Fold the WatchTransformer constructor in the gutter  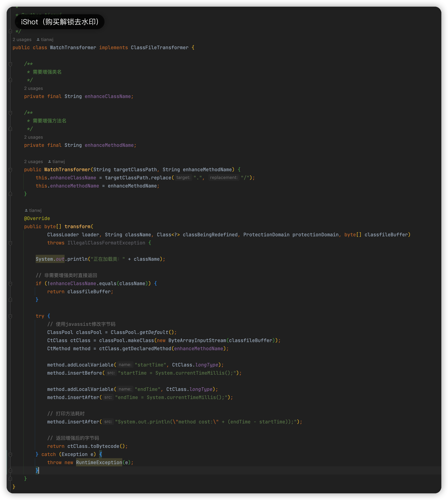(x=10, y=170)
